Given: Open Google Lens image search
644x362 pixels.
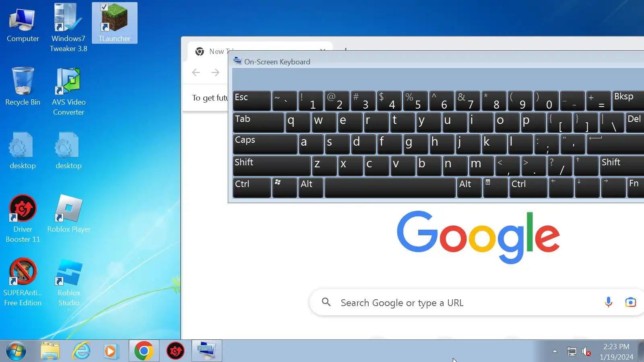Looking at the screenshot, I should click(630, 302).
